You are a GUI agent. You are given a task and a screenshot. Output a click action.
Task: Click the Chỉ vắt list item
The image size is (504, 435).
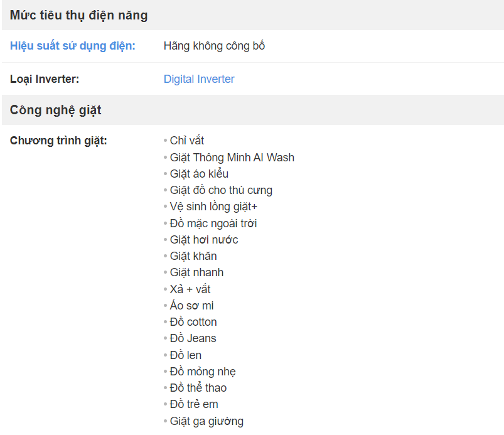click(x=187, y=141)
